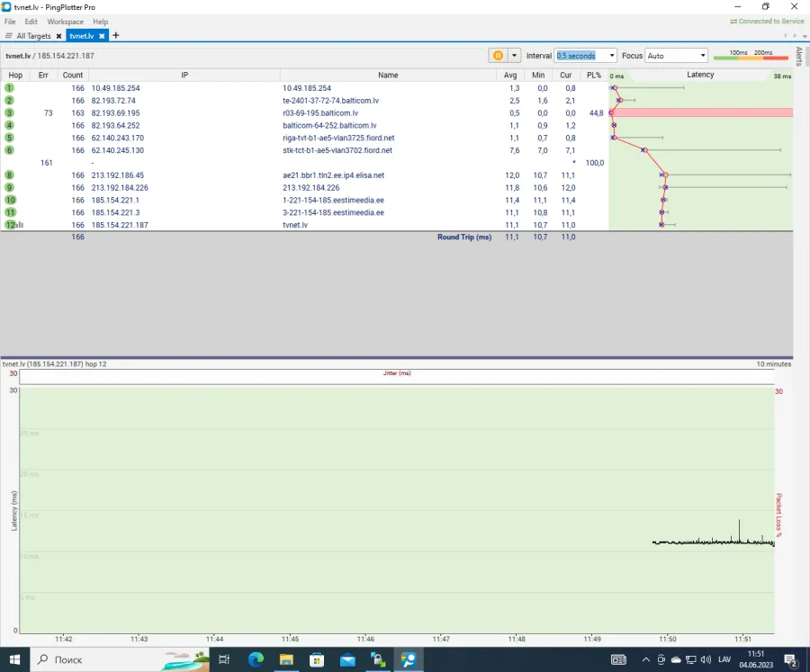Screen dimensions: 810x672
Task: Click the Connected to Service status
Action: 767,22
